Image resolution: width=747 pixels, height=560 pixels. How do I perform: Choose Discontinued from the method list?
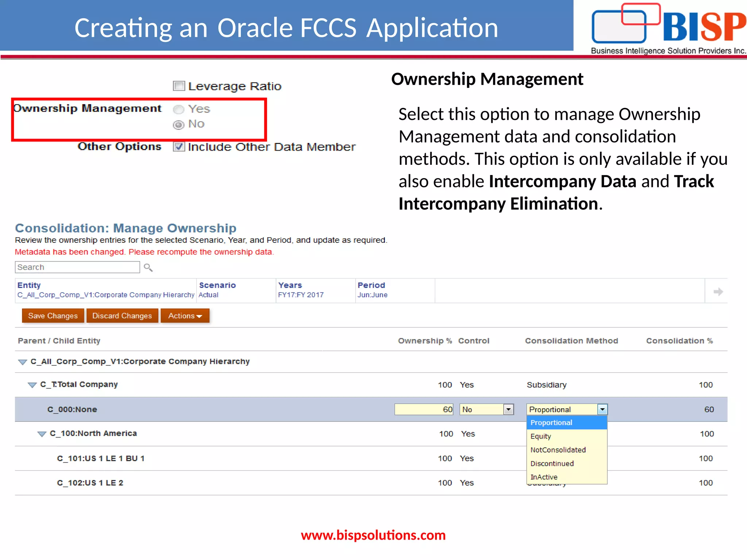pos(567,463)
